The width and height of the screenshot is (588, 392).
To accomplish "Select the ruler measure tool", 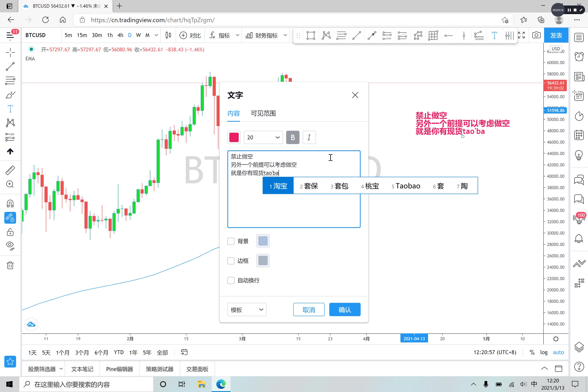I will pyautogui.click(x=10, y=170).
